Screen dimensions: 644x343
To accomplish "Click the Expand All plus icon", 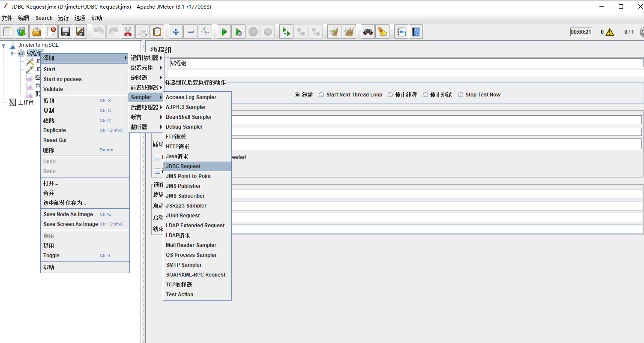I will (176, 32).
